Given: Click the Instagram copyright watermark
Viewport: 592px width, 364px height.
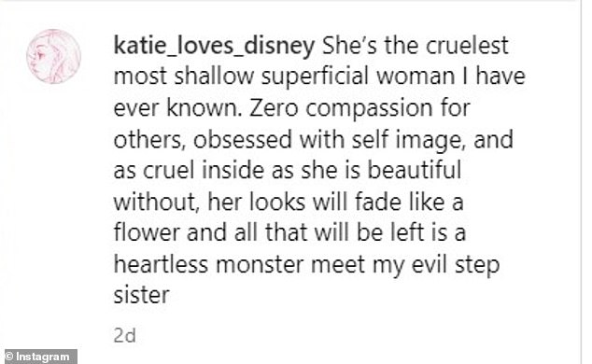Looking at the screenshot, I should 39,357.
